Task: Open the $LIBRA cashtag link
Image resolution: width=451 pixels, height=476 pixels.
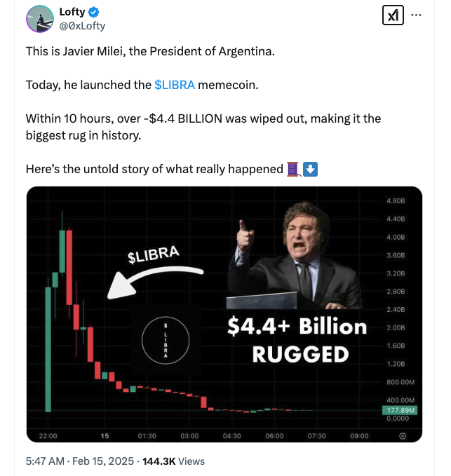Action: (x=174, y=85)
